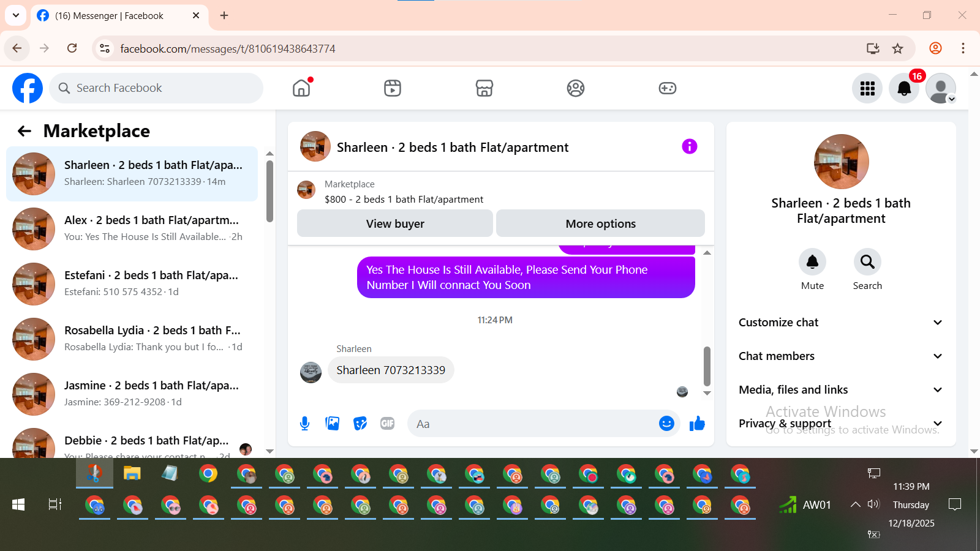Attach a photo using image icon
Image resolution: width=980 pixels, height=551 pixels.
[x=333, y=423]
